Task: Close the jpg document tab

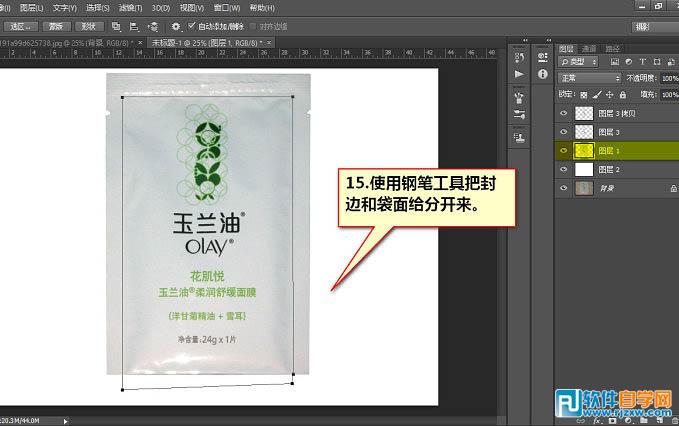Action: 140,42
